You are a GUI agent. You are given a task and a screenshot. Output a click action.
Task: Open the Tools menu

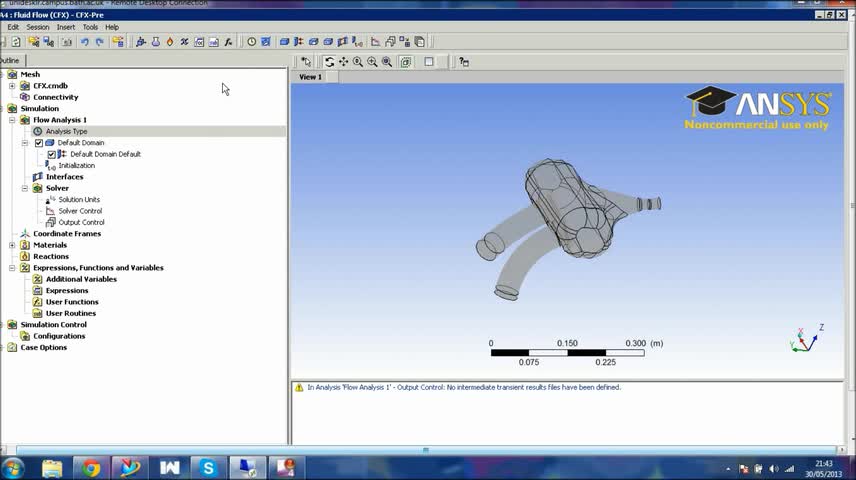pyautogui.click(x=90, y=27)
